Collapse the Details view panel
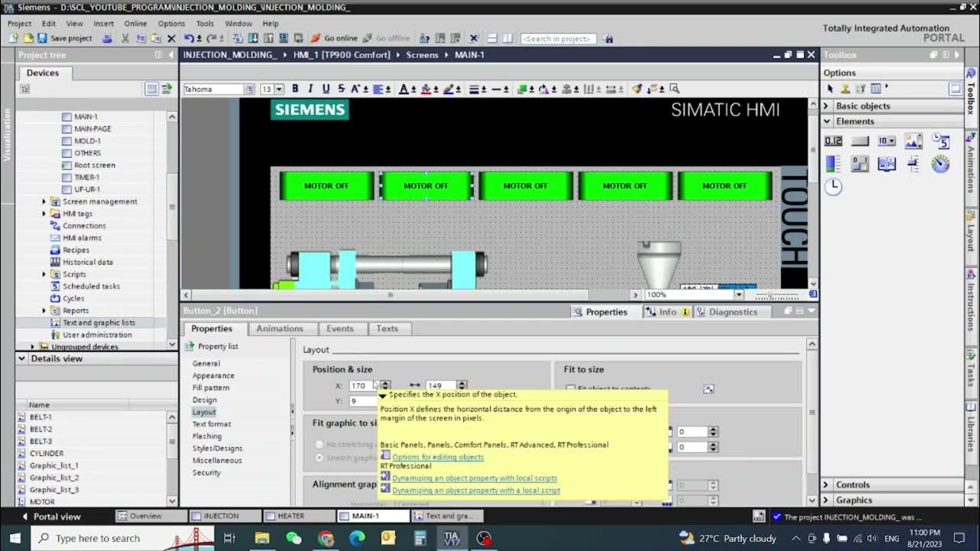The image size is (980, 551). click(x=21, y=358)
